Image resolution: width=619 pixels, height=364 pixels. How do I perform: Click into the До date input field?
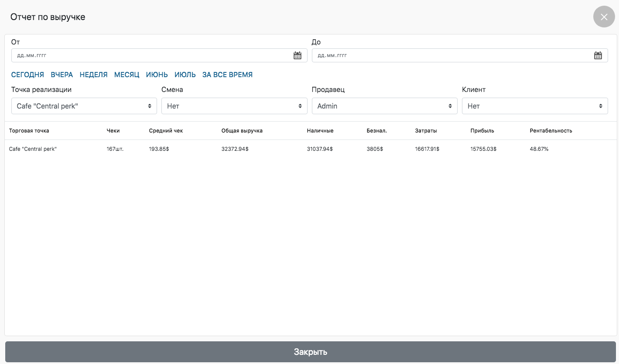pyautogui.click(x=449, y=55)
